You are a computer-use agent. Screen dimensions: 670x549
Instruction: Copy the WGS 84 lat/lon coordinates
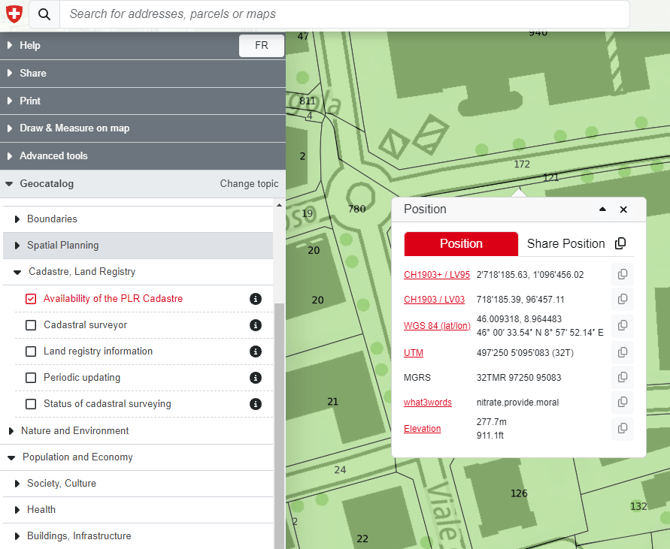coord(622,326)
